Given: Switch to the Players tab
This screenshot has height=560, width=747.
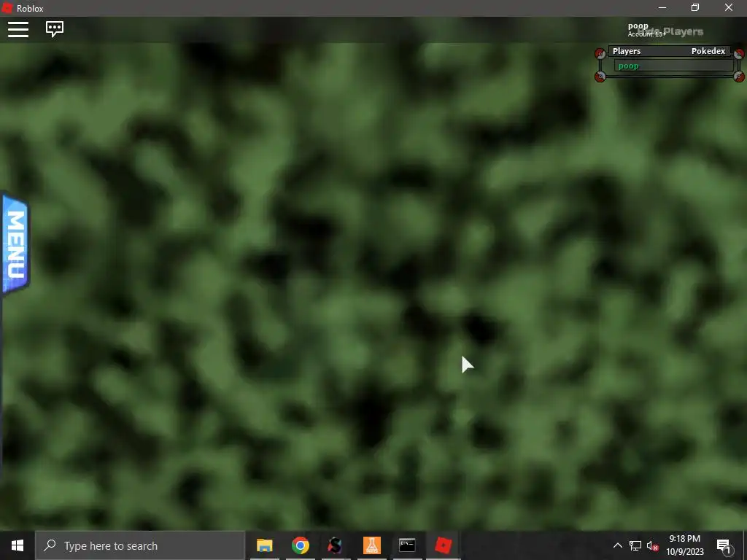Looking at the screenshot, I should click(627, 51).
